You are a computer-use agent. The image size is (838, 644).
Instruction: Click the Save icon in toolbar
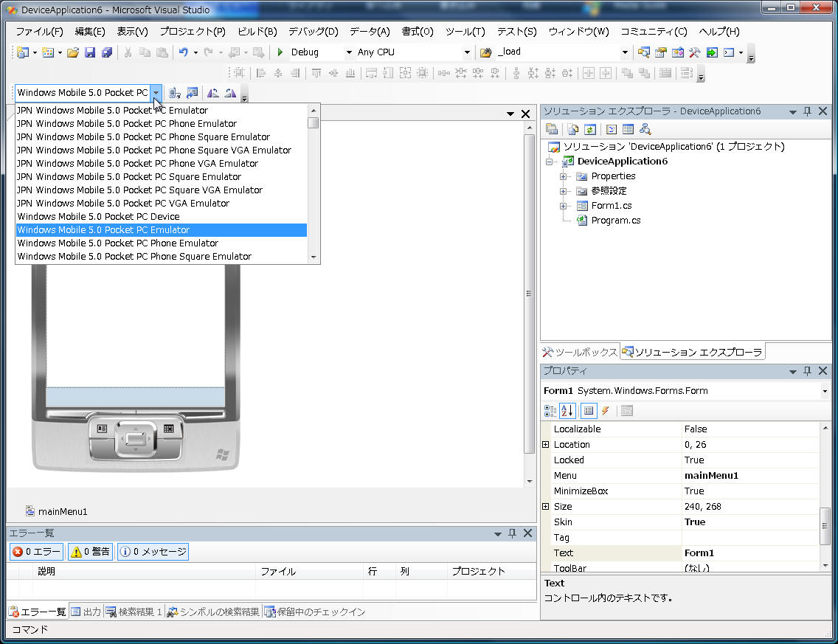tap(90, 52)
